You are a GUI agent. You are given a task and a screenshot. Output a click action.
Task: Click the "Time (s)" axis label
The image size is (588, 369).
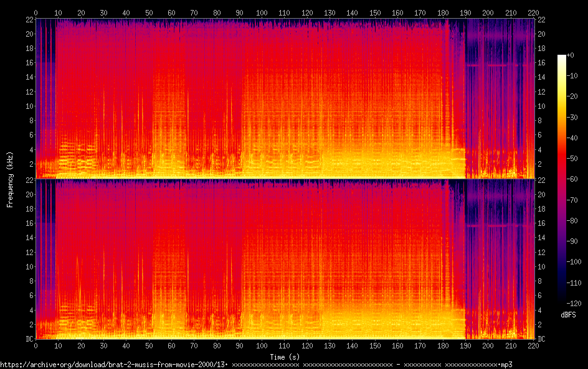[x=285, y=357]
